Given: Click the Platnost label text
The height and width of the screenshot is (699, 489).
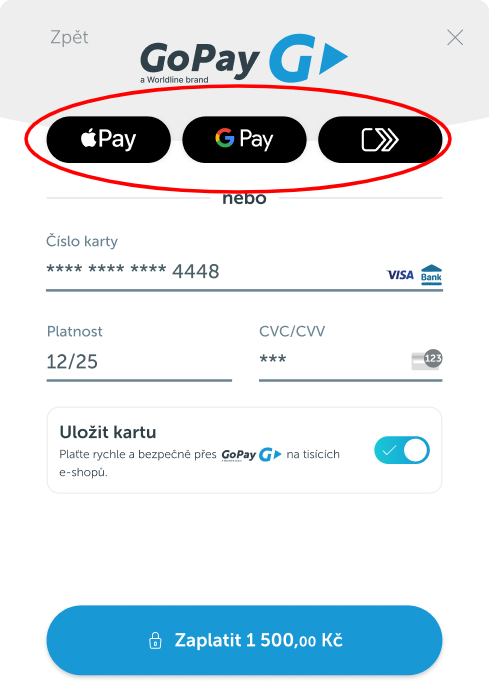Looking at the screenshot, I should (x=74, y=331).
